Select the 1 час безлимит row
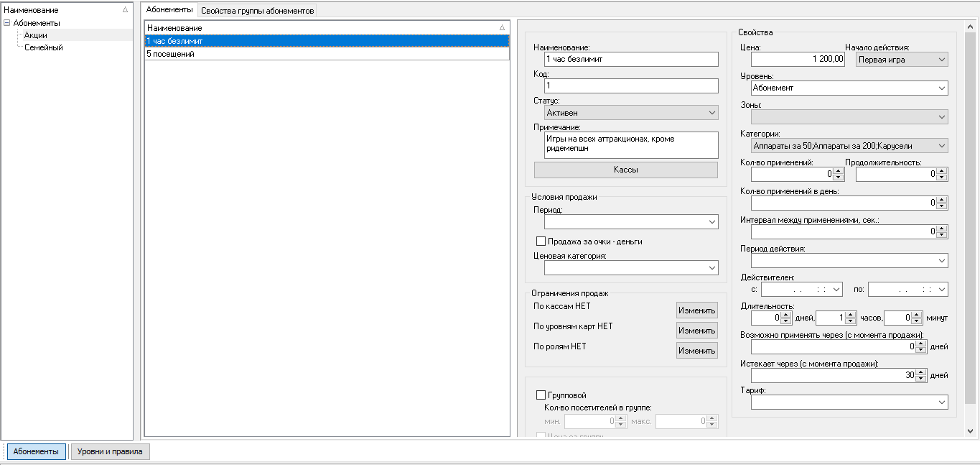The width and height of the screenshot is (980, 465). pyautogui.click(x=327, y=41)
